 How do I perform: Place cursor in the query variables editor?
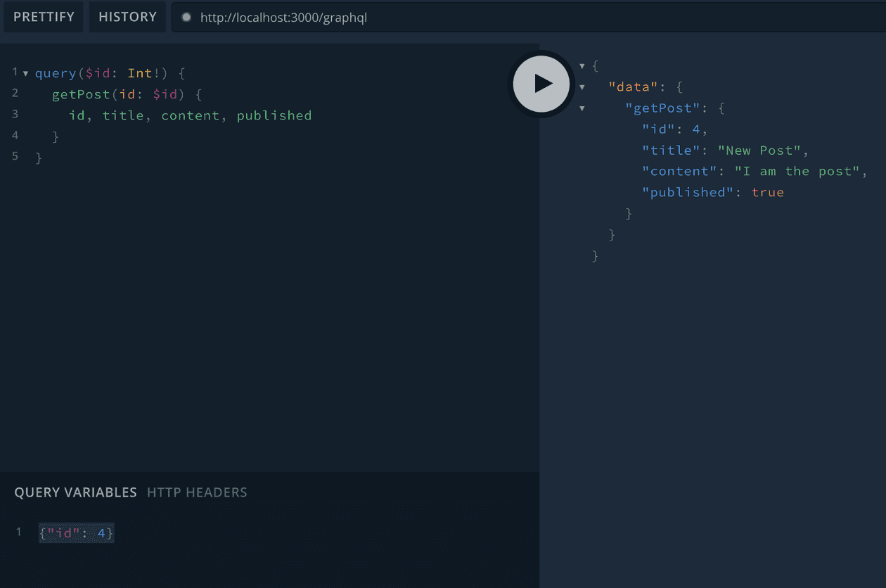pos(76,533)
